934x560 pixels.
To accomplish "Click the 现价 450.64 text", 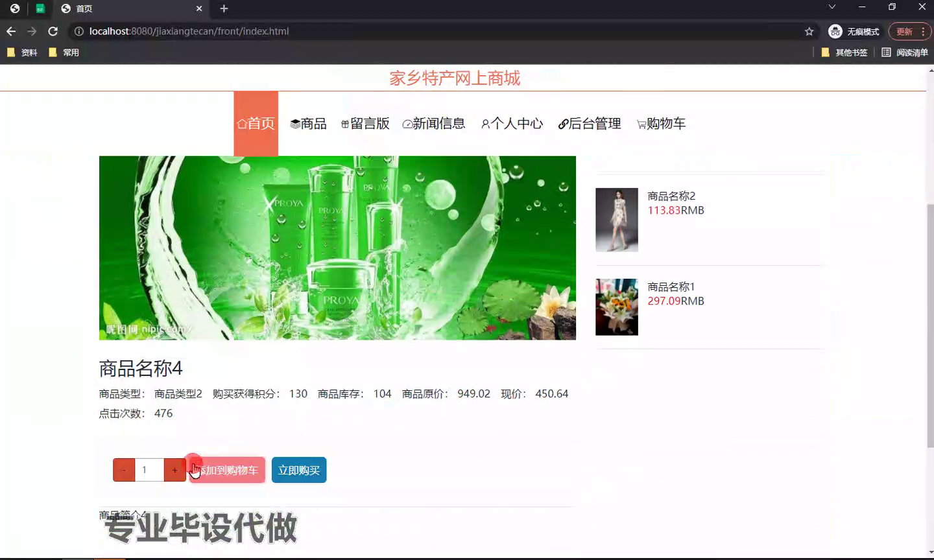I will pos(534,393).
